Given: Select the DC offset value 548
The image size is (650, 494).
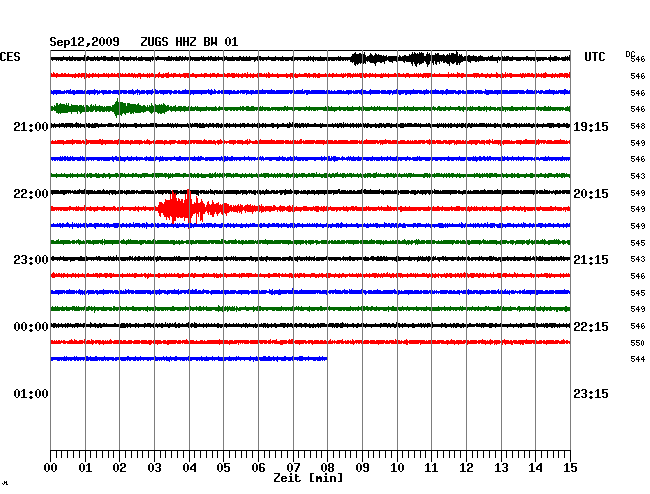Looking at the screenshot, I should pos(638,126).
